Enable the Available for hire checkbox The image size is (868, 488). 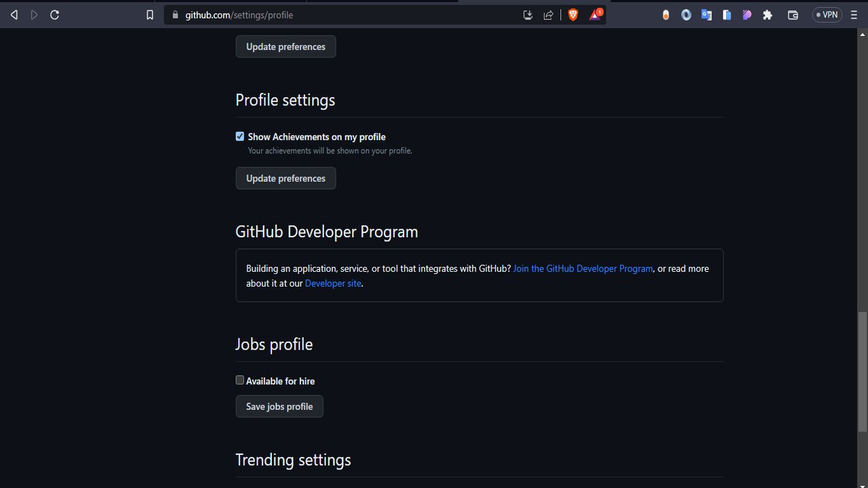(x=240, y=380)
